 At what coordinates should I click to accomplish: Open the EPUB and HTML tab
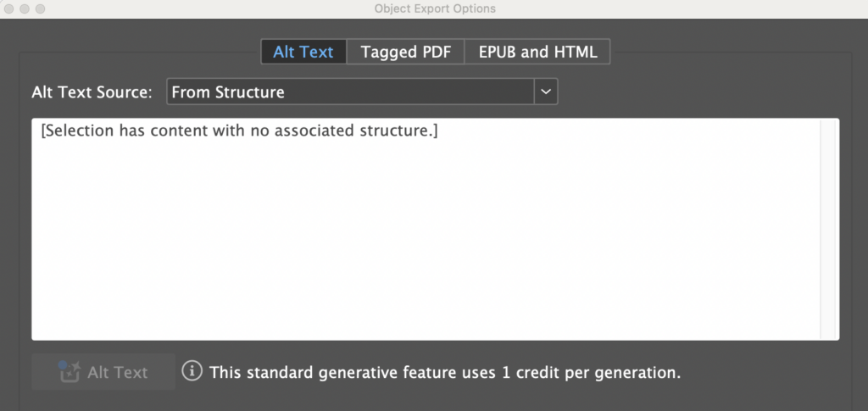[537, 52]
